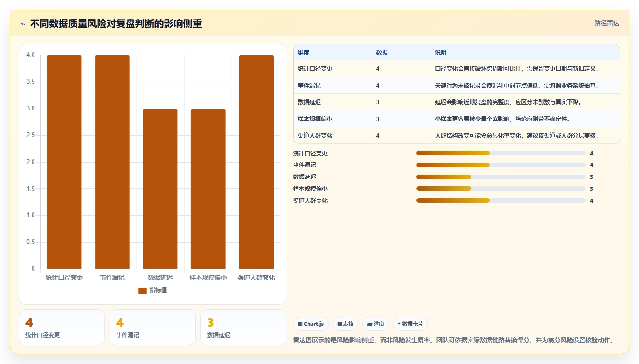Select the 数据卡片 chip
Viewport: 639px width, 364px height.
(410, 324)
